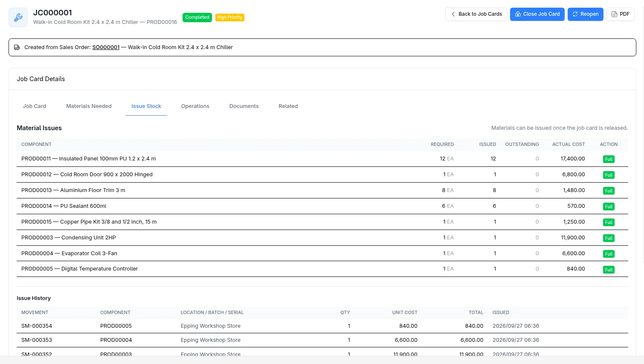Select PROD00011 — Insulated Panel 100mm PU component
This screenshot has width=644, height=364.
coord(88,159)
